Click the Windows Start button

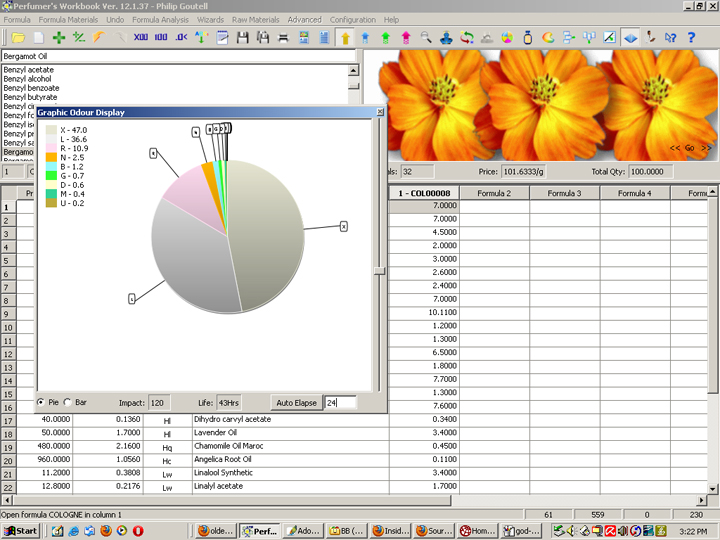pyautogui.click(x=21, y=530)
